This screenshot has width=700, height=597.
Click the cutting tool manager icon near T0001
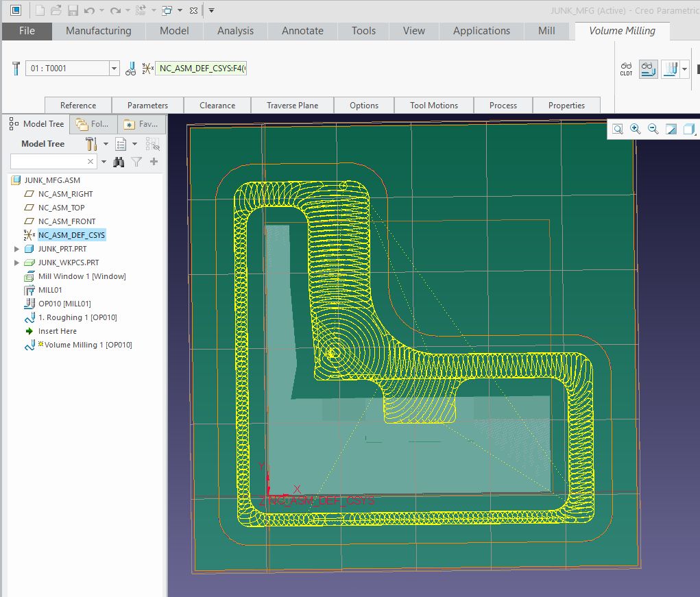[x=129, y=69]
